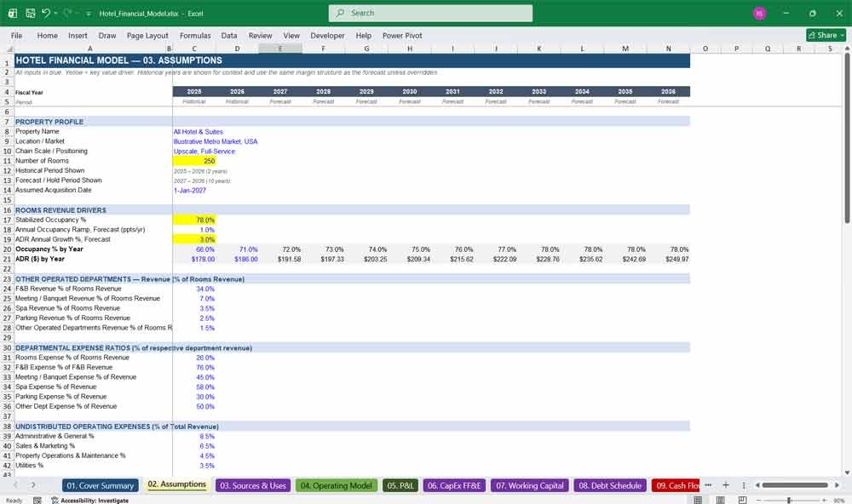
Task: Open the 09. Cash Flow sheet tab
Action: coord(676,485)
